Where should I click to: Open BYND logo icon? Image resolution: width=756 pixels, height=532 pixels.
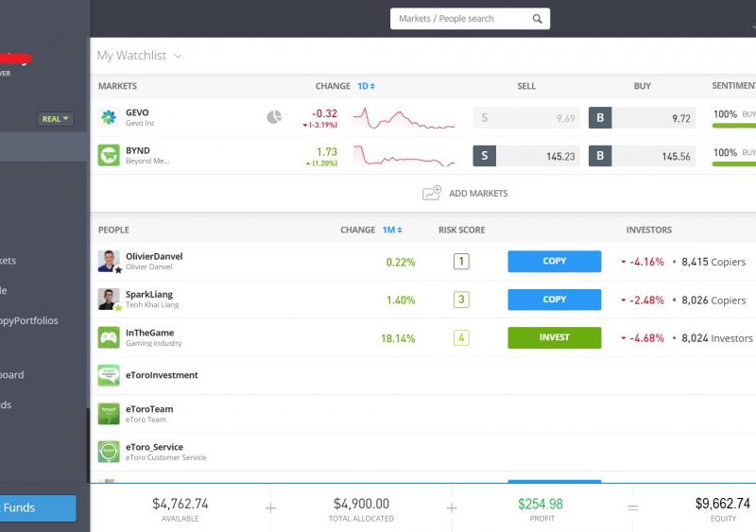(x=109, y=155)
